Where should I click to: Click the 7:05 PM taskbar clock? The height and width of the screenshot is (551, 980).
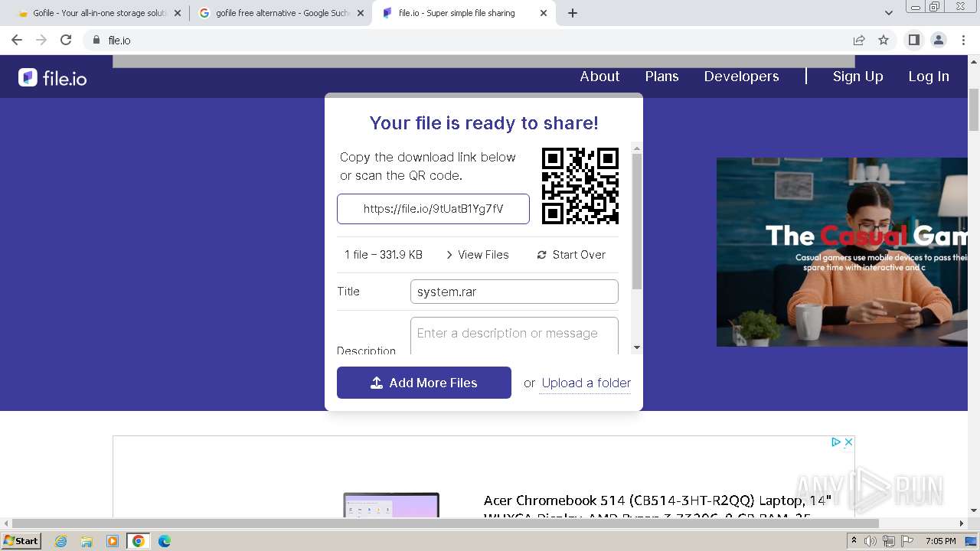click(941, 541)
